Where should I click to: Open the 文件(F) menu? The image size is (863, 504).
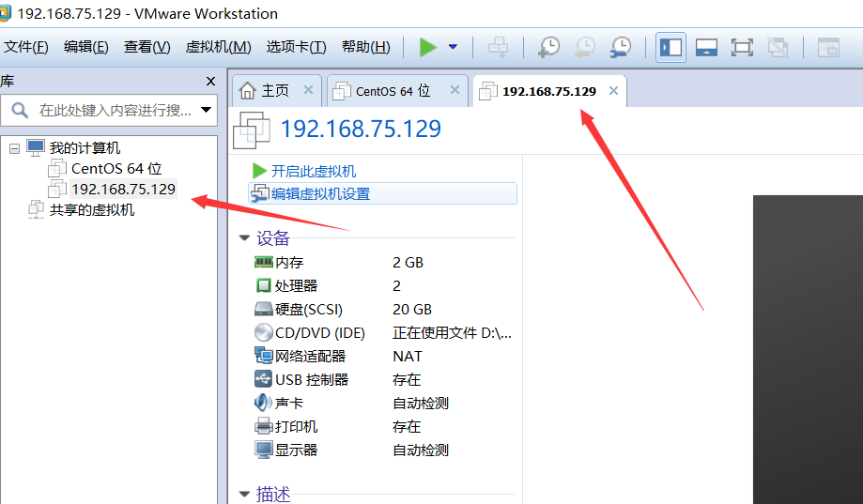[x=26, y=47]
